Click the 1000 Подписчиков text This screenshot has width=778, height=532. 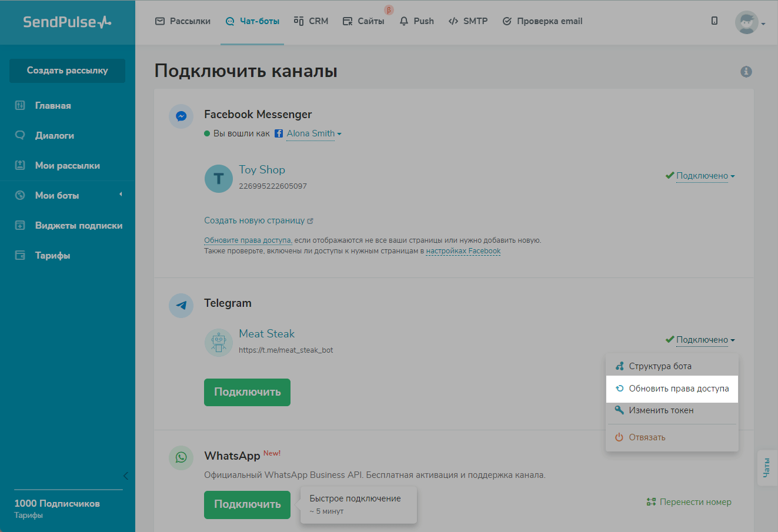coord(57,504)
